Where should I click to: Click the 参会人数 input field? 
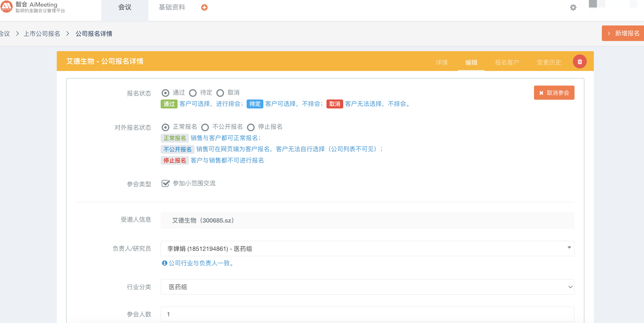367,314
